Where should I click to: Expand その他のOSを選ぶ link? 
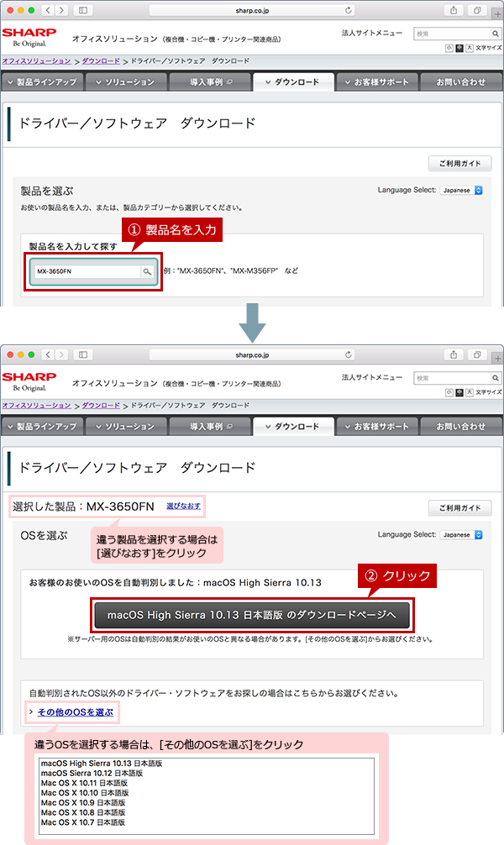click(x=75, y=712)
